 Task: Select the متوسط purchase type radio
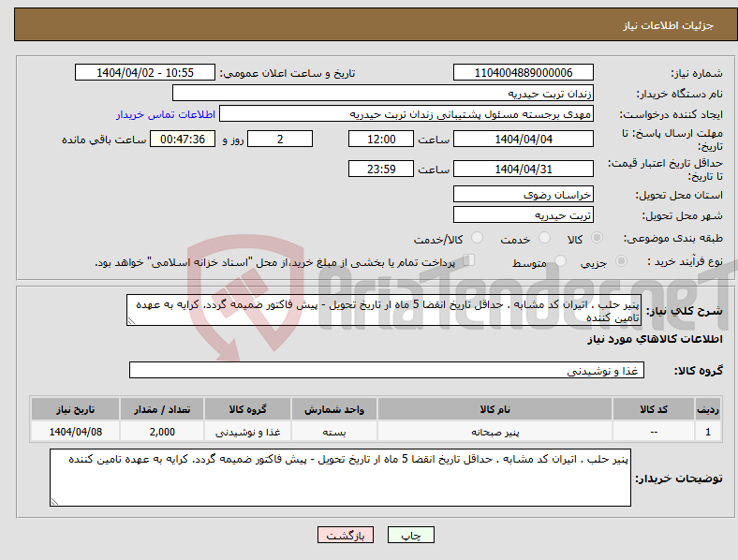coord(560,261)
